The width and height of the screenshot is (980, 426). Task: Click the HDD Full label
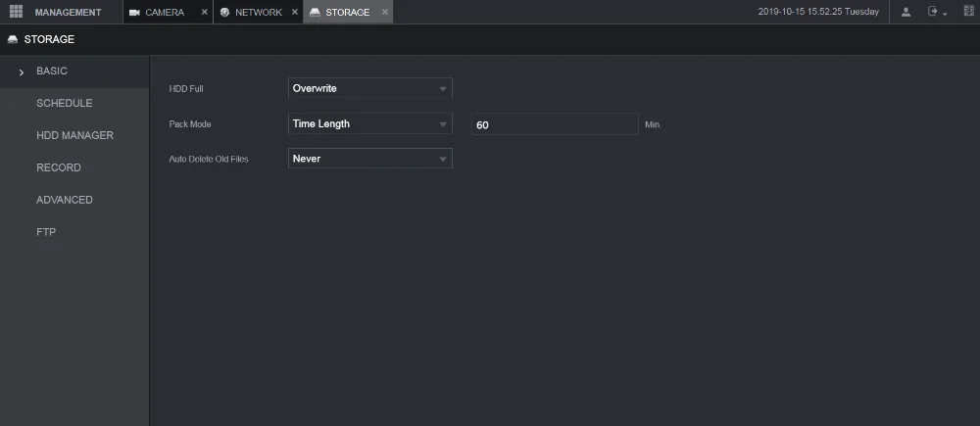click(186, 89)
